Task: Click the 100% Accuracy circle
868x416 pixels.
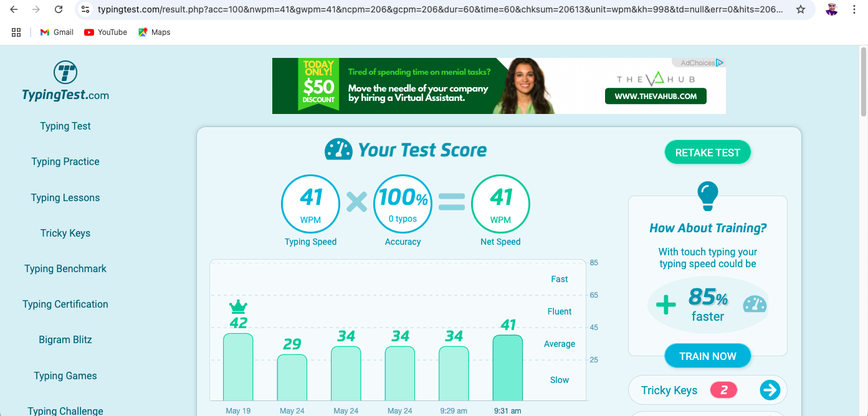Action: click(403, 204)
